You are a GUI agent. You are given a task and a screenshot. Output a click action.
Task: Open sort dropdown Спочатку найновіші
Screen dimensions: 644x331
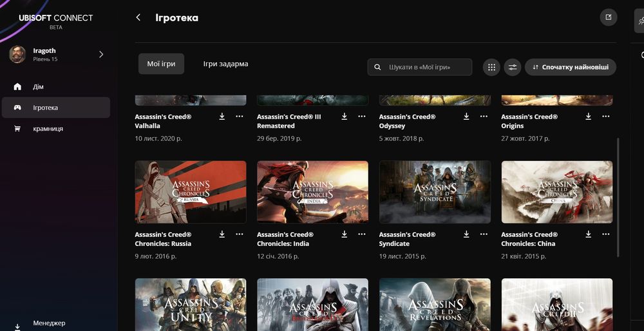click(x=571, y=68)
